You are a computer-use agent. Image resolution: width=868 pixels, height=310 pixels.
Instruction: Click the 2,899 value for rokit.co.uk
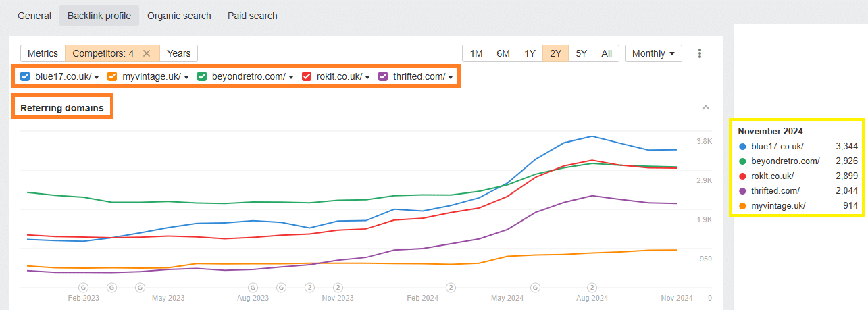[846, 176]
